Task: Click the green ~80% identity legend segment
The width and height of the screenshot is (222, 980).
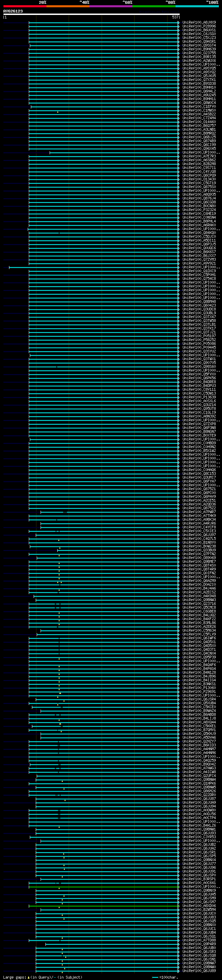Action: (154, 6)
